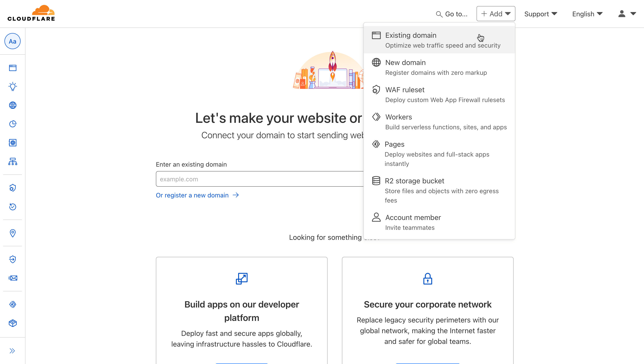Open the user profile dropdown
The height and width of the screenshot is (364, 644).
coord(627,14)
